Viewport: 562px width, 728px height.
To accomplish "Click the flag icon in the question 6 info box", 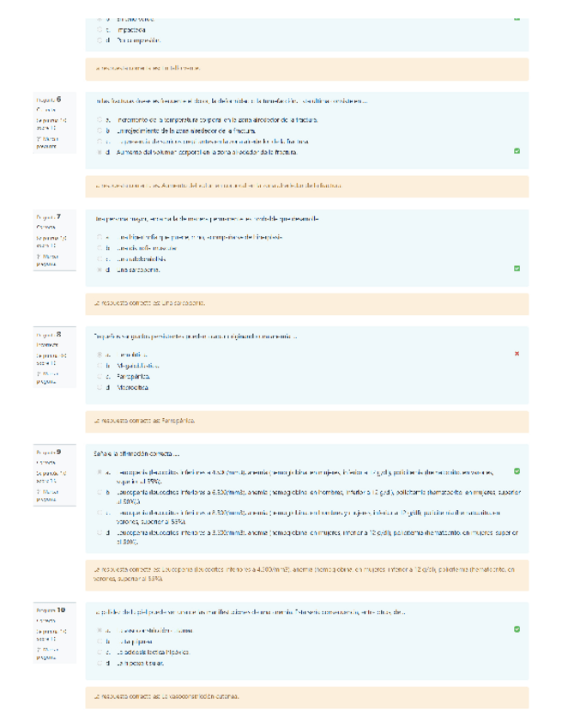I will point(39,139).
